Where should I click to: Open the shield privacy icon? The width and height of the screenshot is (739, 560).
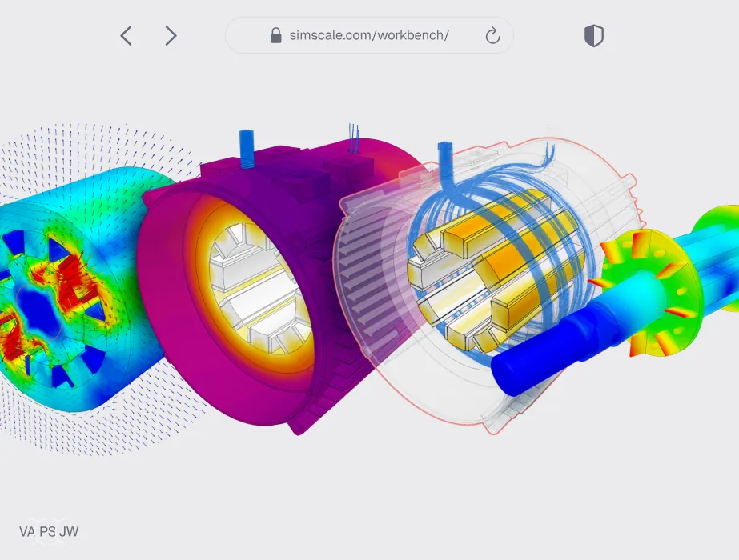click(594, 36)
